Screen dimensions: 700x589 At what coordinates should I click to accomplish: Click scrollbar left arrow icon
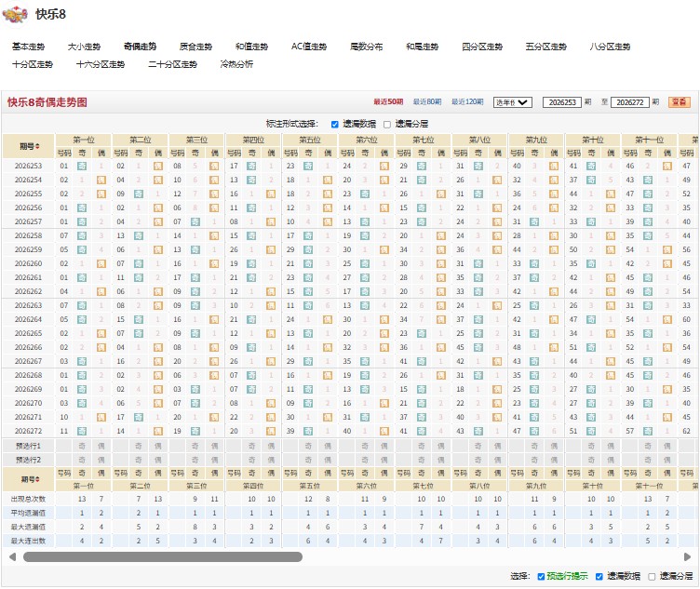click(12, 556)
